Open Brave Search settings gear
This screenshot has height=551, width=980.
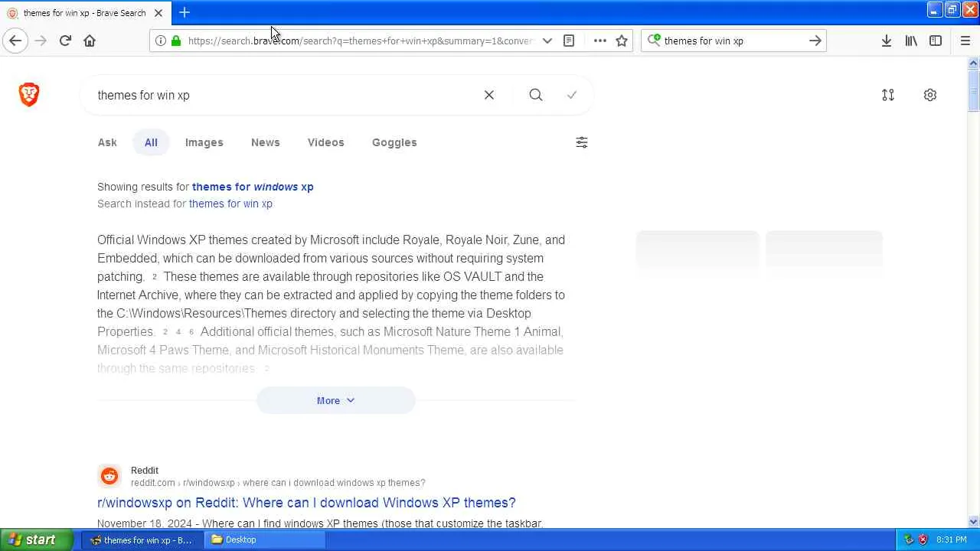pyautogui.click(x=930, y=95)
